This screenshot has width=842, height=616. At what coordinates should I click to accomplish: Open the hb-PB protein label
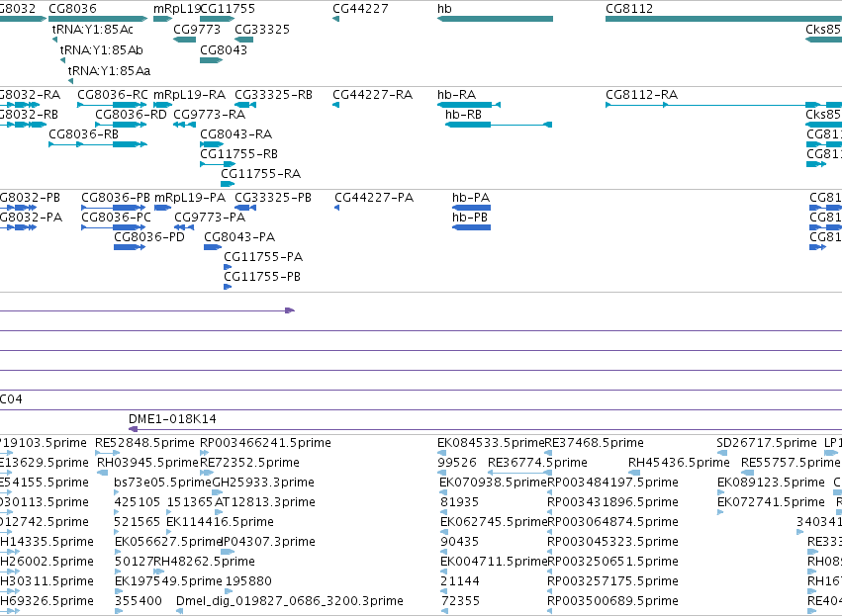[470, 218]
